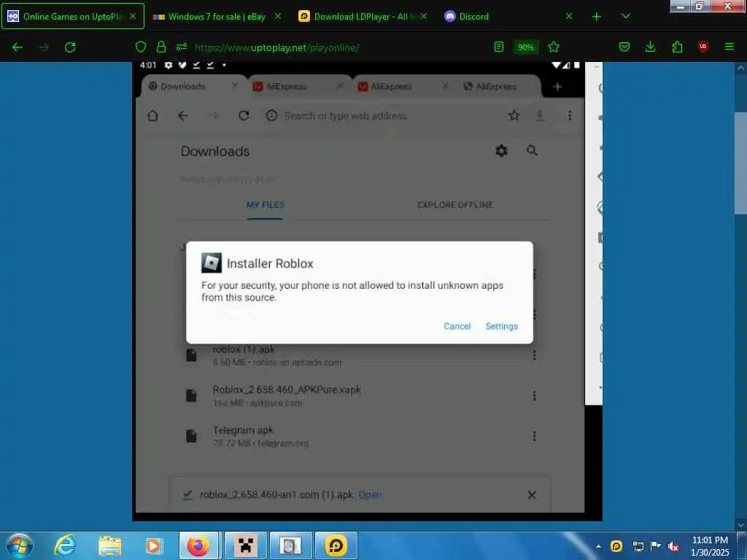The height and width of the screenshot is (560, 747).
Task: Select the MY FILES tab
Action: 265,205
